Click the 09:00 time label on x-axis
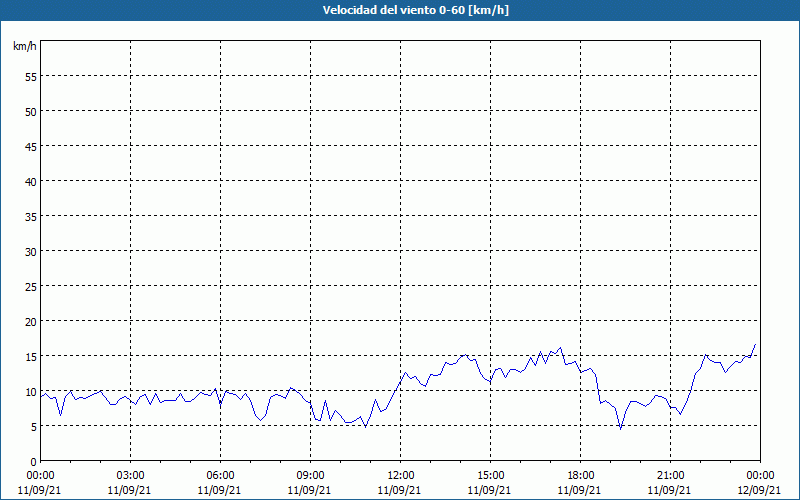Screen dimensions: 800x500 point(310,476)
